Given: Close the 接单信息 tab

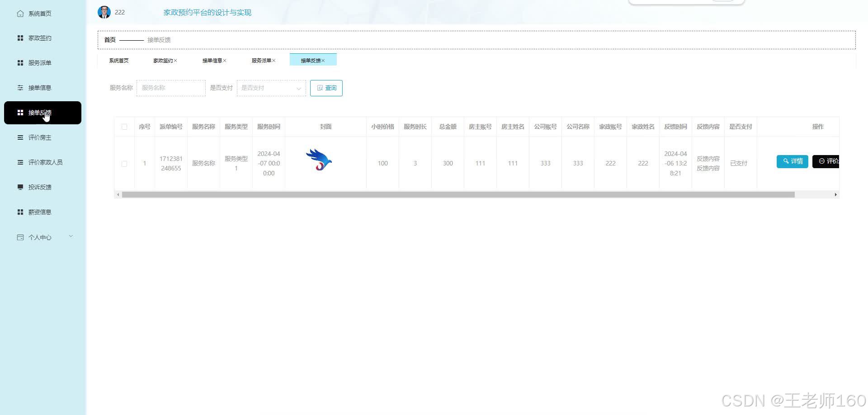Looking at the screenshot, I should click(225, 61).
